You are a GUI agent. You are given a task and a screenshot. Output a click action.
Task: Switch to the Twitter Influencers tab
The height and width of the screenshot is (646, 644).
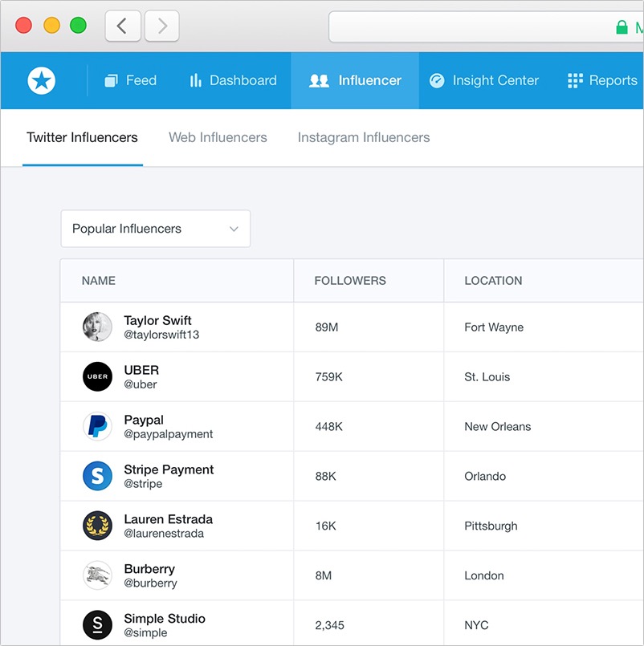click(x=83, y=137)
